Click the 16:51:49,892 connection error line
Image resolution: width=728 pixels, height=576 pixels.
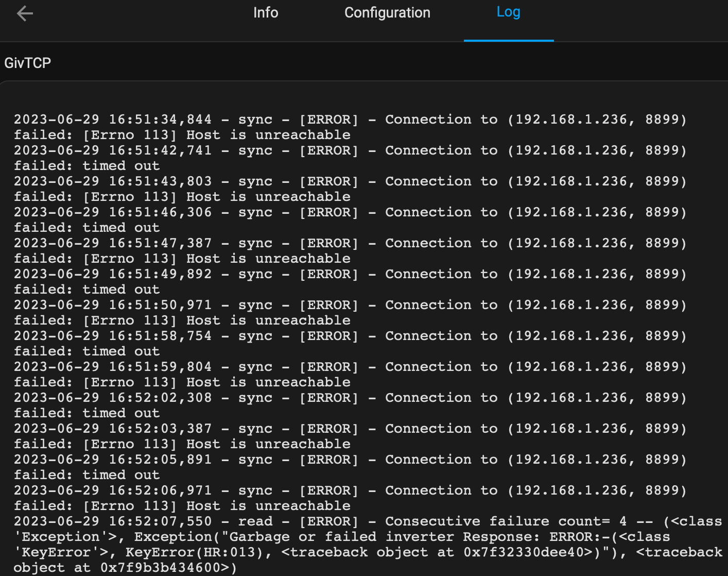tap(350, 282)
